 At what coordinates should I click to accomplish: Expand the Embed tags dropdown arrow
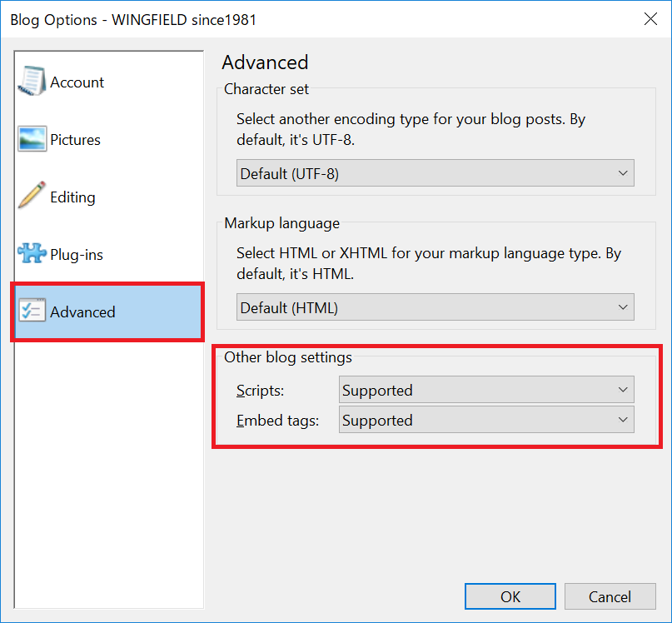623,420
